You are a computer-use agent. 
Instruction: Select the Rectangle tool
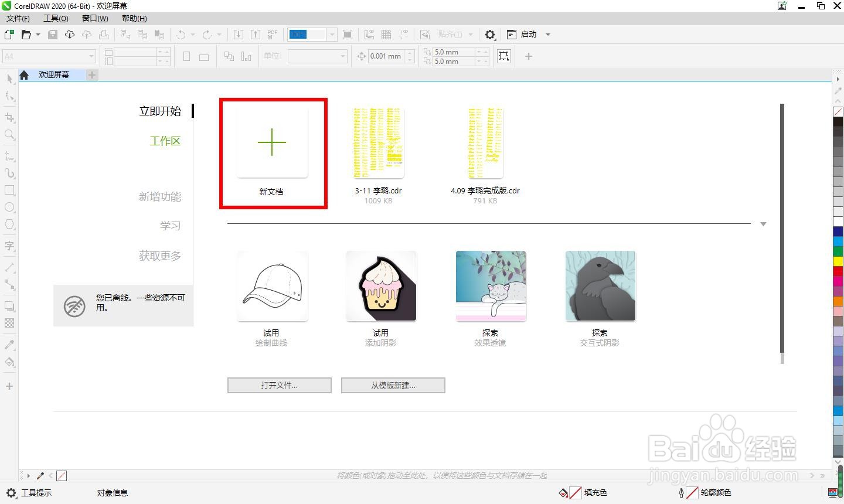pyautogui.click(x=9, y=190)
